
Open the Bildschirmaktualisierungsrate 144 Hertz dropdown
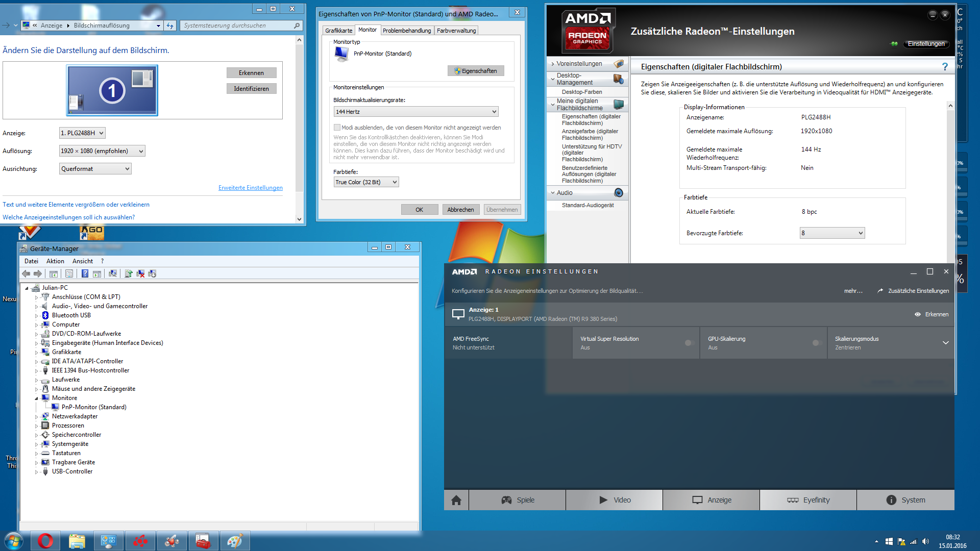(x=416, y=112)
